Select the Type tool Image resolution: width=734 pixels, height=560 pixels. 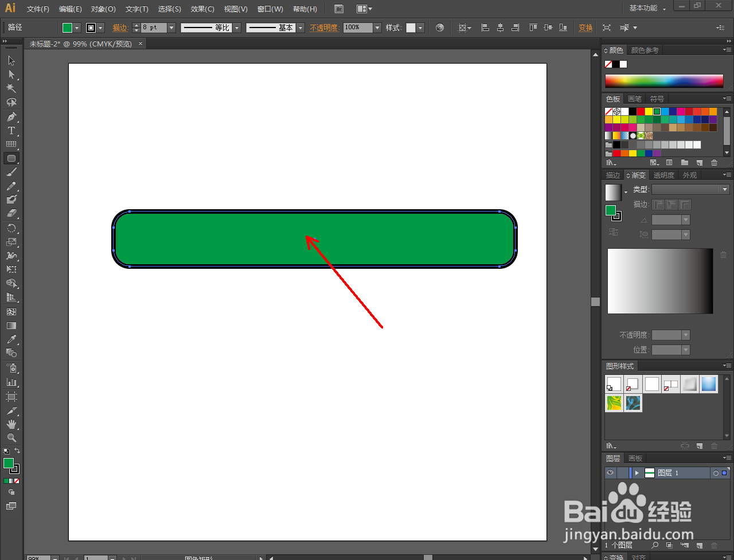11,131
